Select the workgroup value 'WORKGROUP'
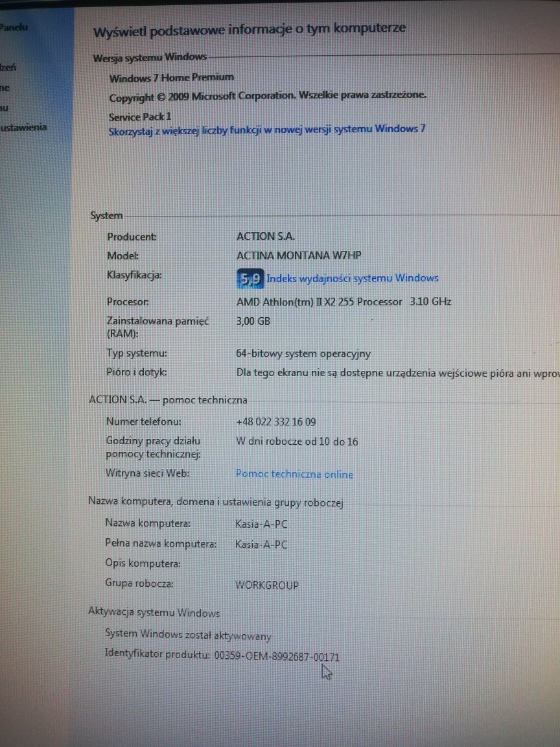Screen dimensions: 560x747 pos(267,586)
